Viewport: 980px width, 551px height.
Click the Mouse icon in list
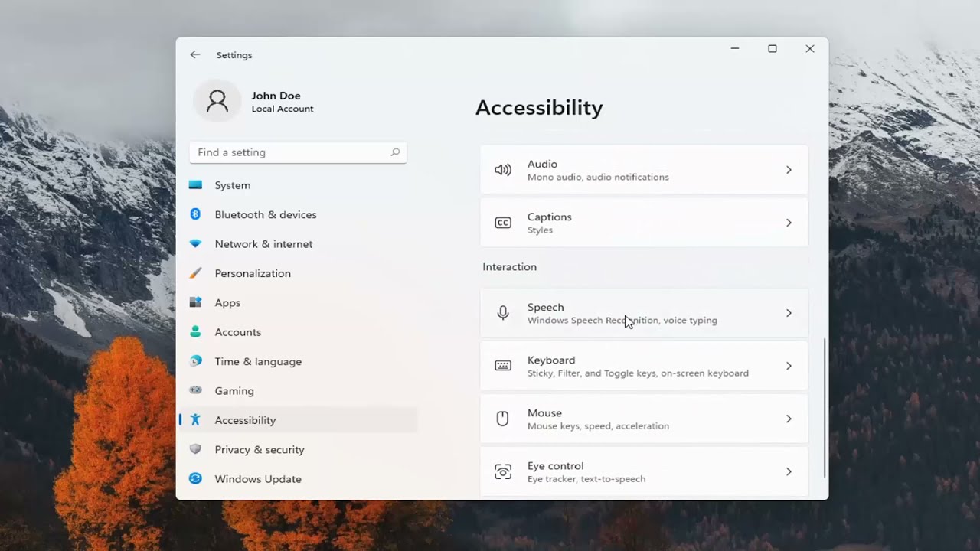[x=503, y=419]
